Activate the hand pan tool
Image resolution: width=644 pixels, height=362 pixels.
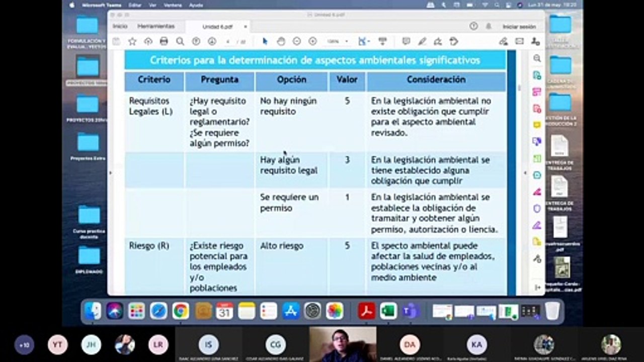[x=281, y=41]
